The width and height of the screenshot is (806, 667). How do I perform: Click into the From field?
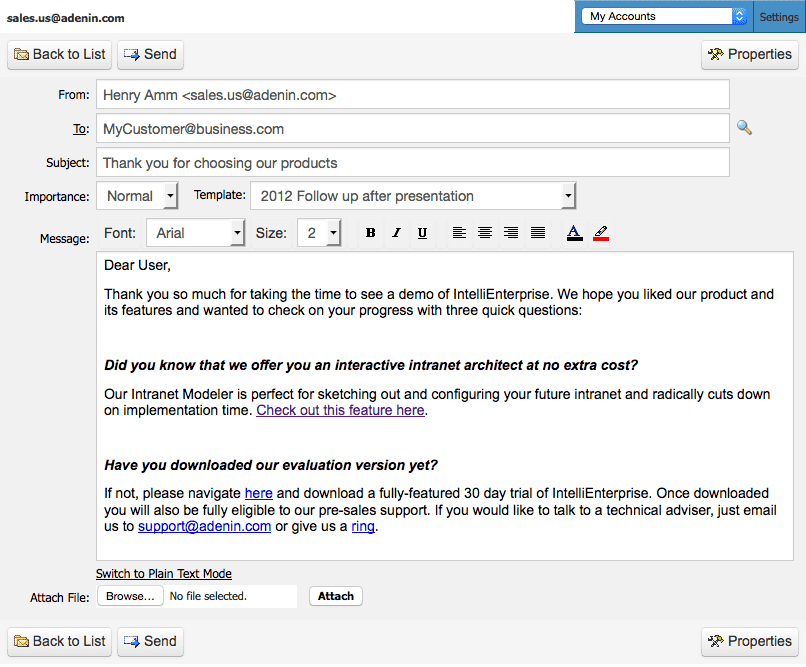tap(413, 95)
